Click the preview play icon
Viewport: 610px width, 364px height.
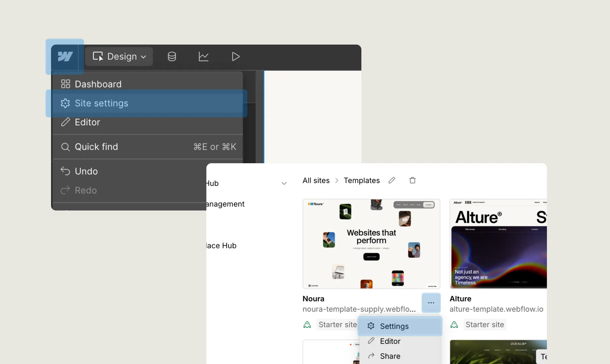pyautogui.click(x=235, y=56)
